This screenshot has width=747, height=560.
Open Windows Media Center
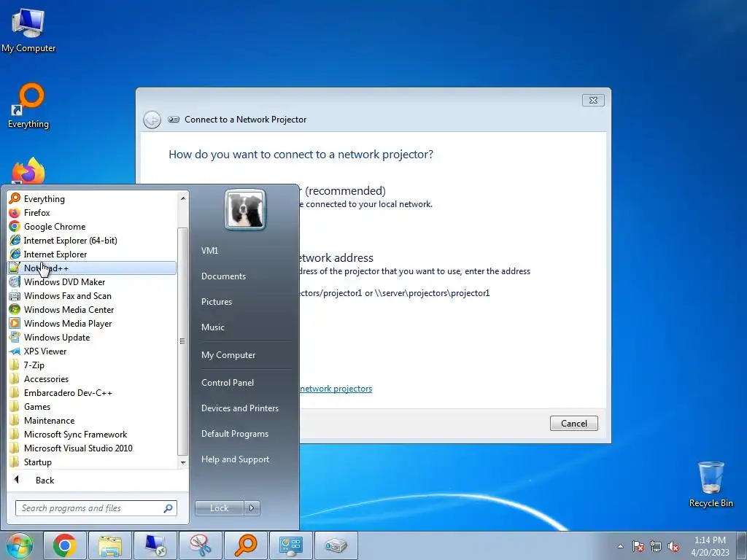click(x=92, y=309)
